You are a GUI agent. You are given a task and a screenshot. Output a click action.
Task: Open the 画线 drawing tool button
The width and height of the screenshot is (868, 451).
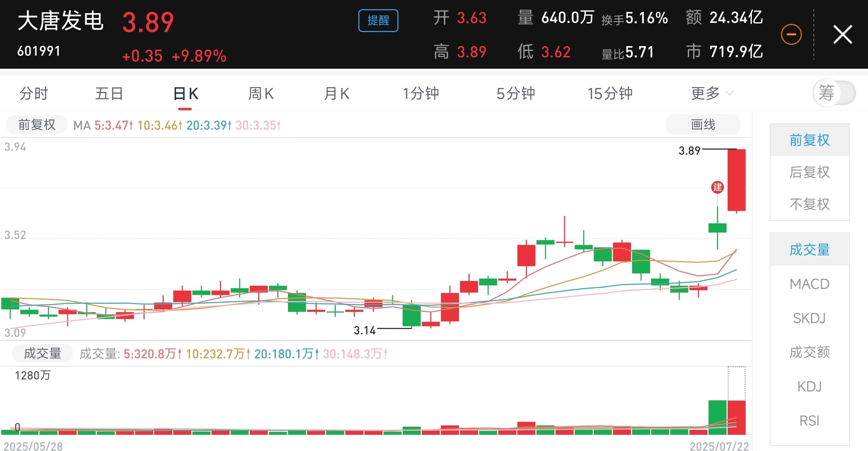click(703, 124)
